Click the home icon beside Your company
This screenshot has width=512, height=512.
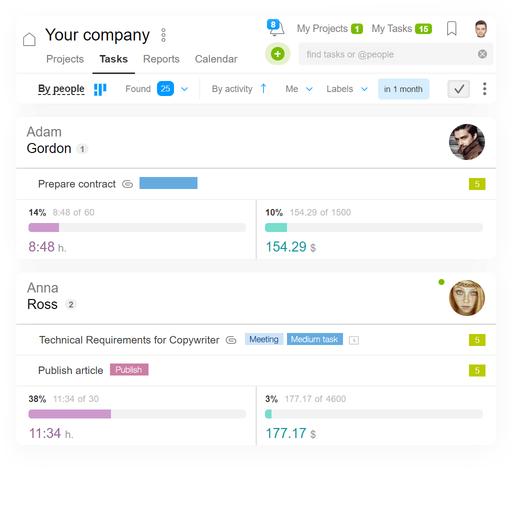(29, 39)
